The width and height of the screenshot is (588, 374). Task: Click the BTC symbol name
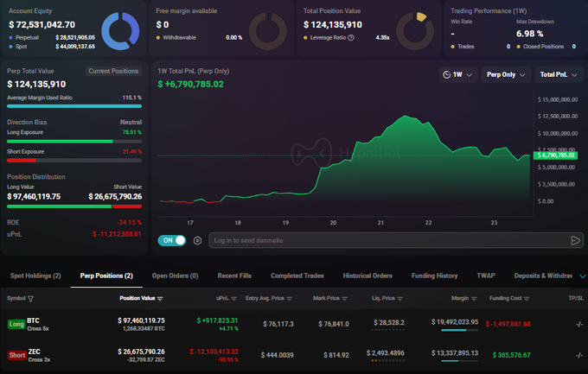coord(34,320)
